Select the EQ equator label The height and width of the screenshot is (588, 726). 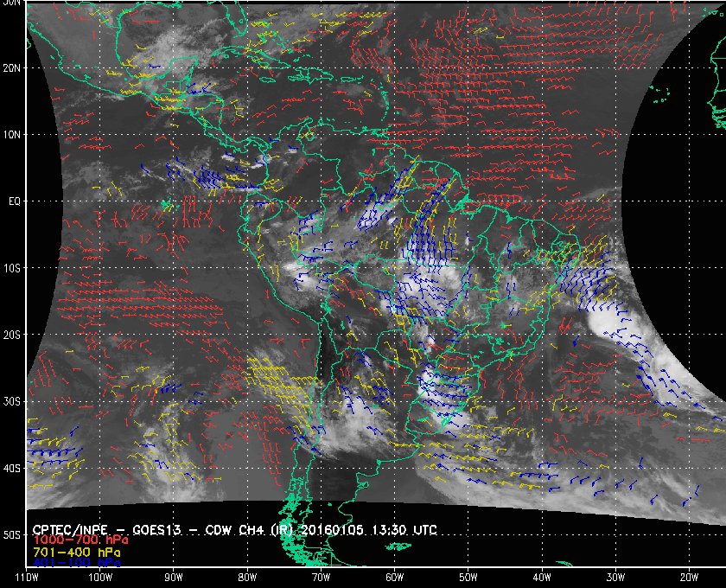coord(15,201)
